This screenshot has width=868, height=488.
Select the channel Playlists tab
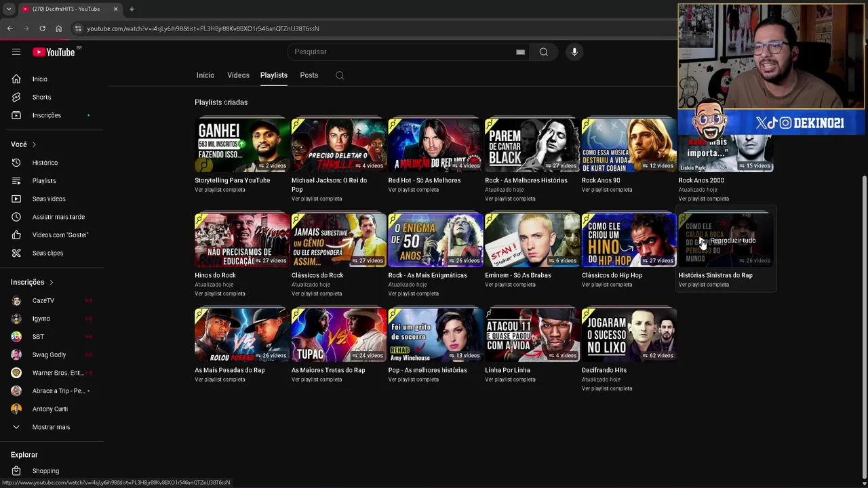[274, 75]
